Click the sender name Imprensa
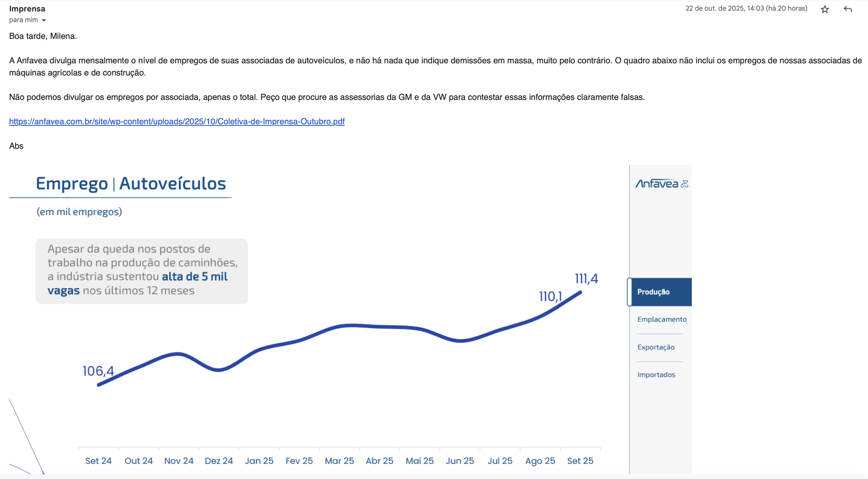868x479 pixels. (x=27, y=9)
